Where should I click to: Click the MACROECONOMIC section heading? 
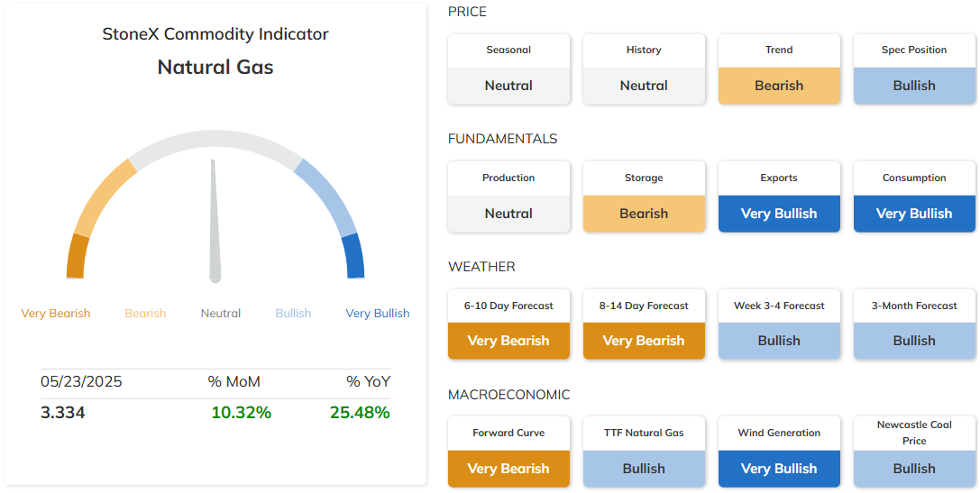click(509, 395)
